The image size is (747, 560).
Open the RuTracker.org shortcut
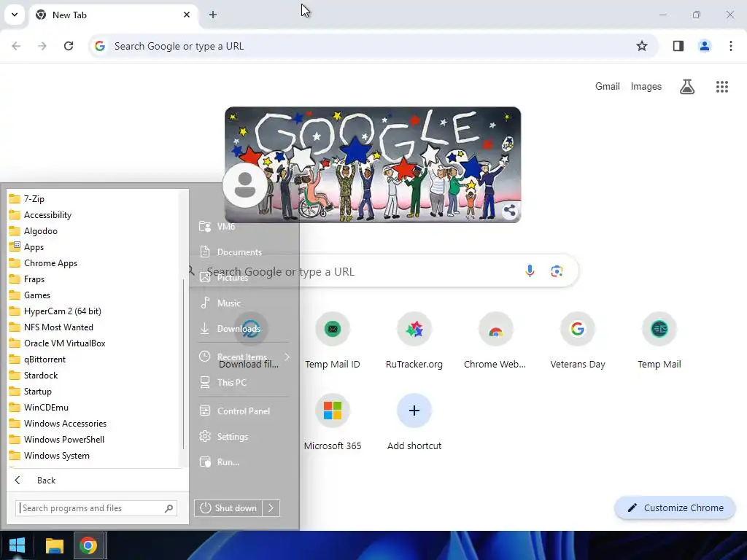(414, 341)
